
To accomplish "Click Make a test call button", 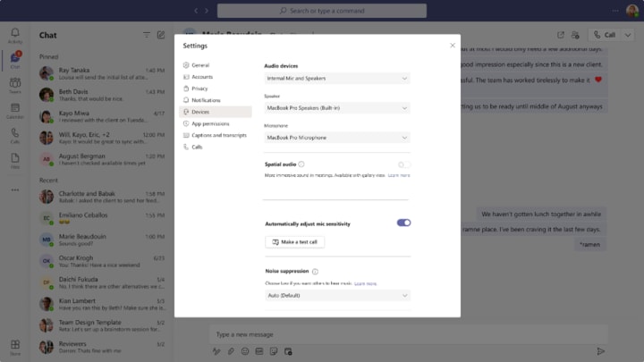I will coord(295,242).
